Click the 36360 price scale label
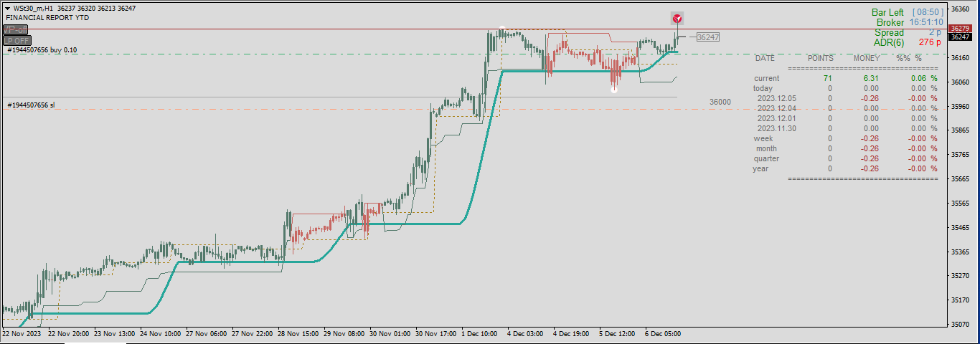This screenshot has height=344, width=980. [960, 9]
